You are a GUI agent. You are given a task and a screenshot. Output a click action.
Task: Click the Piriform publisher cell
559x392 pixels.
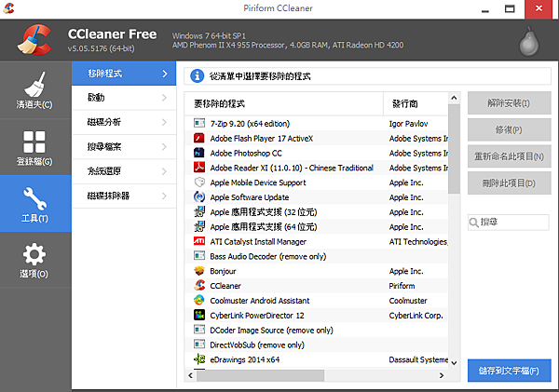[402, 286]
